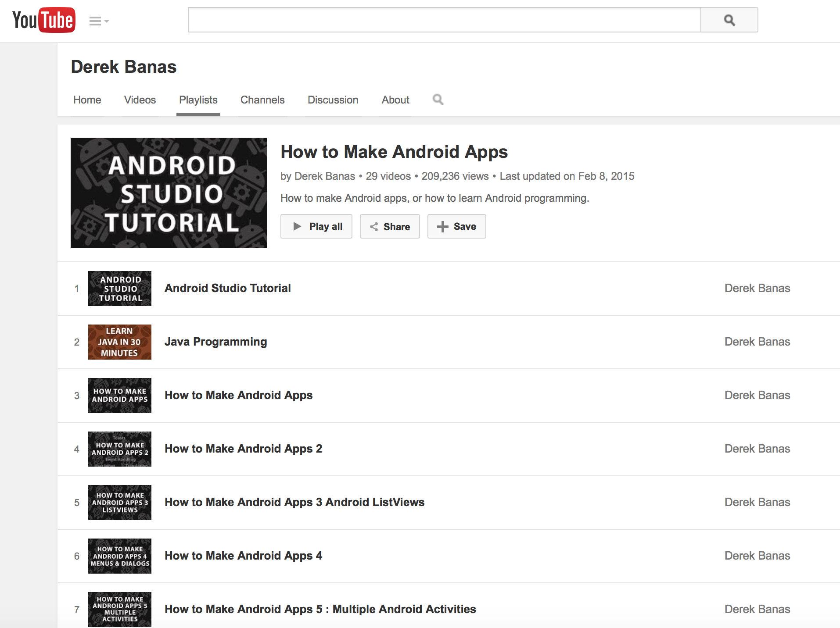The image size is (840, 628).
Task: Open video thumbnail for Android Studio Tutorial row
Action: tap(120, 289)
